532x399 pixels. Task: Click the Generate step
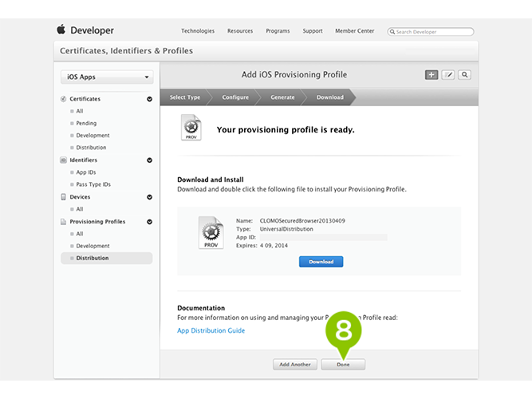pyautogui.click(x=282, y=97)
